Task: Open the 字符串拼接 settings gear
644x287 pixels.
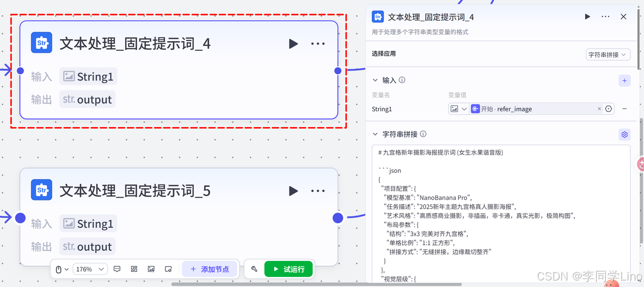Action: [624, 135]
